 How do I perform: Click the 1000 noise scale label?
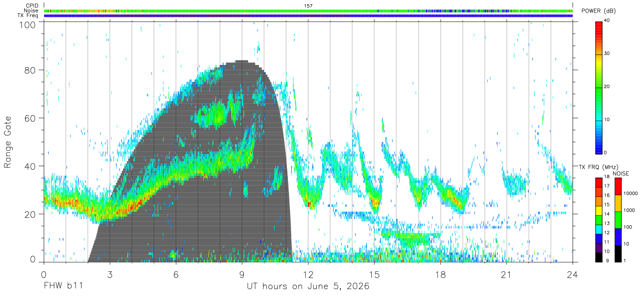click(x=628, y=211)
